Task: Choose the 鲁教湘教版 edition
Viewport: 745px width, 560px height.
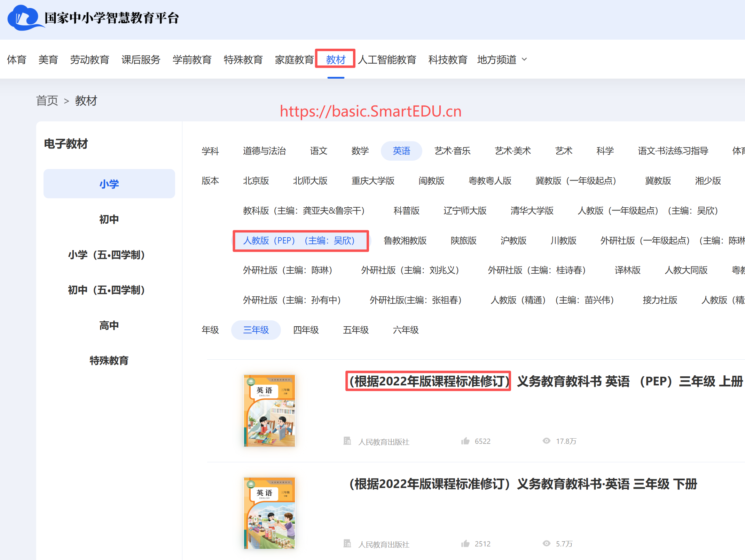Action: point(405,240)
